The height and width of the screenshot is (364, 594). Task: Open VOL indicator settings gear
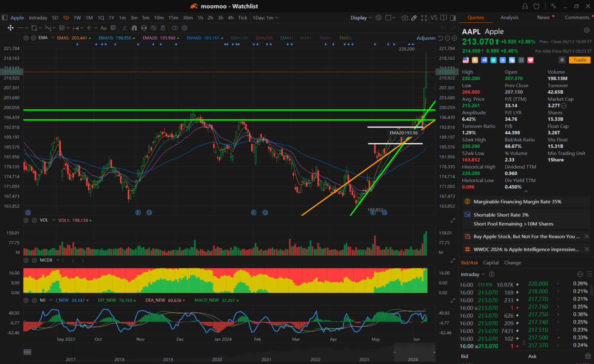click(26, 220)
